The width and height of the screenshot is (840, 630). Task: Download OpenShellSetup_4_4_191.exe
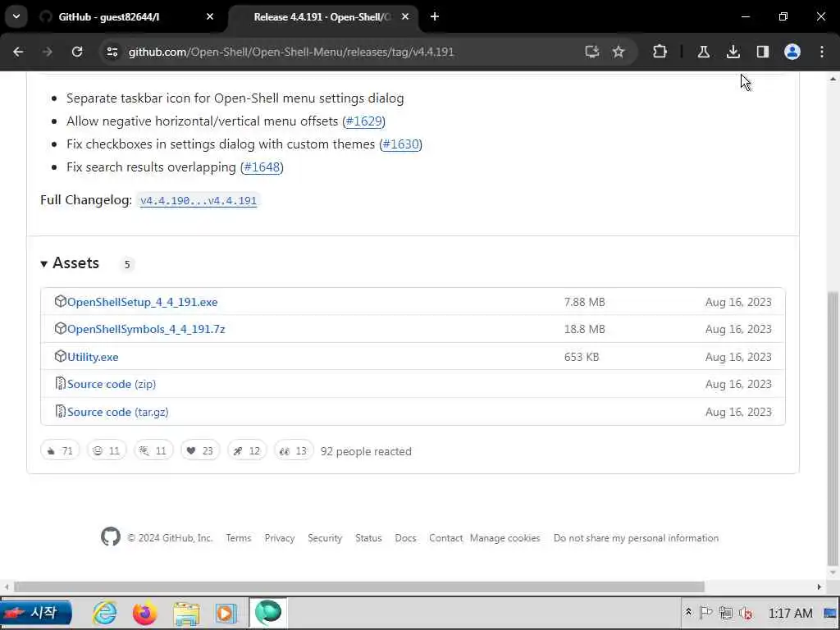143,302
